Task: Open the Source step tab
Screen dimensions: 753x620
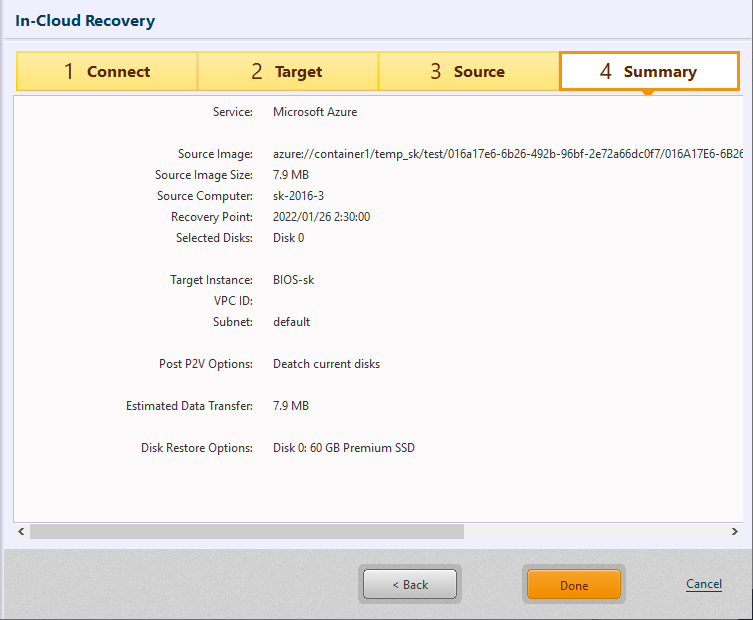Action: pos(468,72)
